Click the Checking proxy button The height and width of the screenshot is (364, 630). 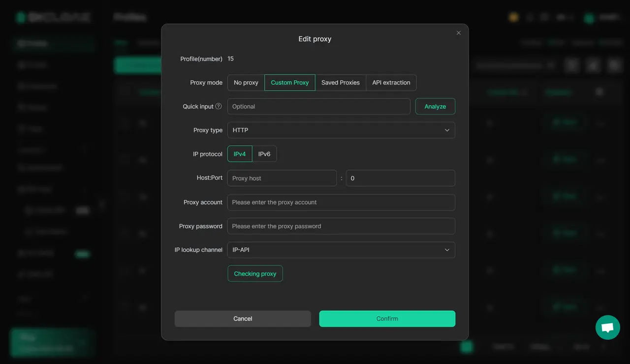pos(255,274)
